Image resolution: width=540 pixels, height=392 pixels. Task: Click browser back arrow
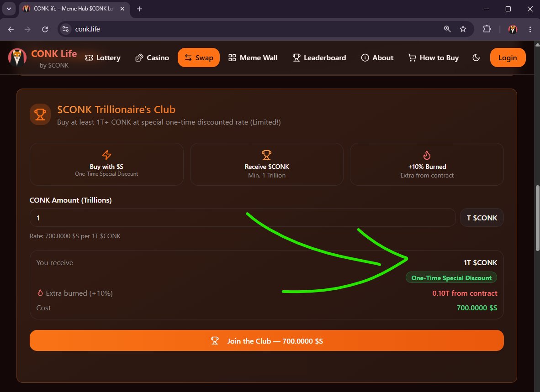[x=11, y=29]
